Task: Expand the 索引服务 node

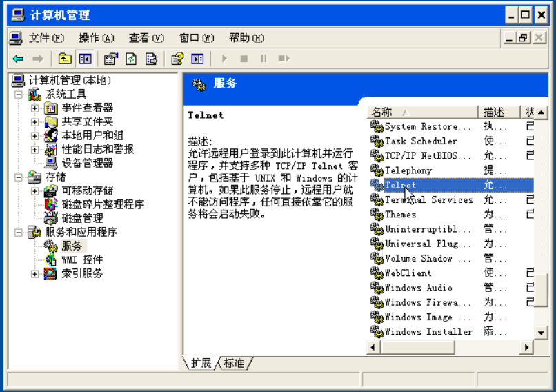Action: 34,274
